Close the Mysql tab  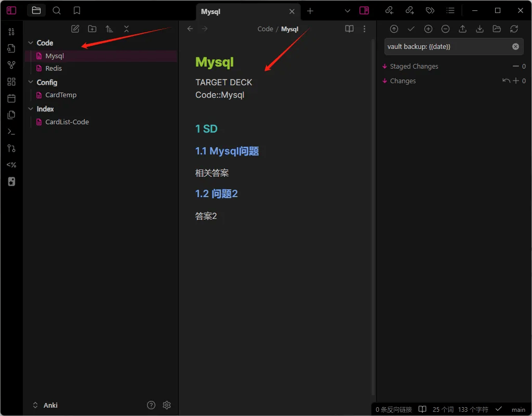(292, 11)
